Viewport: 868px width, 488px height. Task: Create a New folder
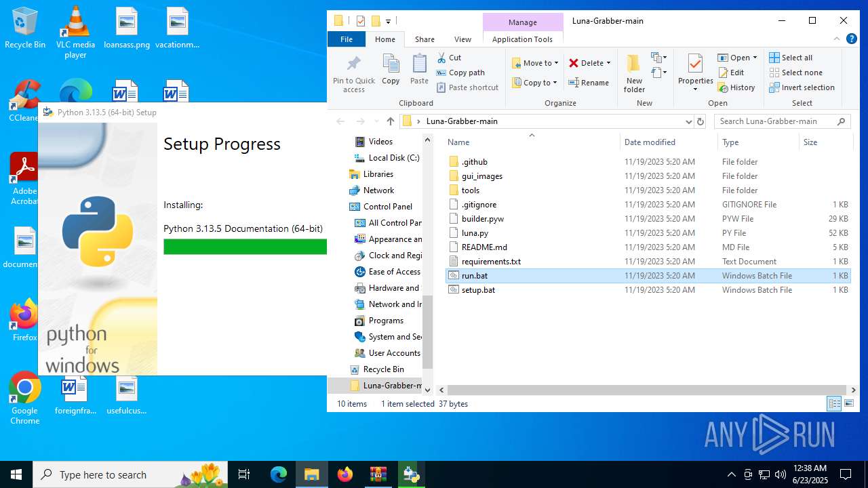tap(634, 73)
